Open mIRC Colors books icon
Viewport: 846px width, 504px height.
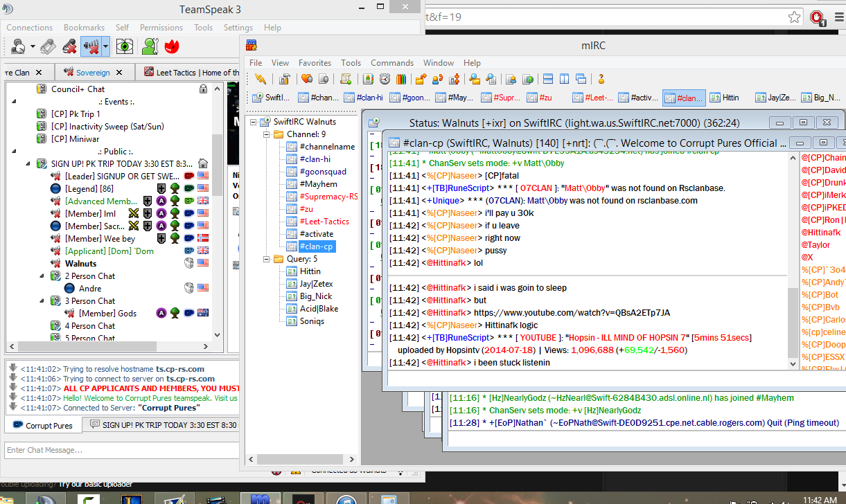401,79
